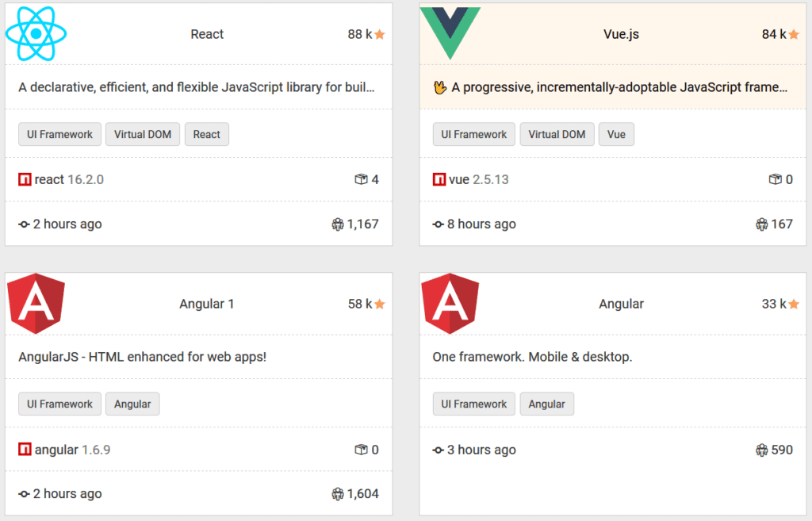Viewport: 812px width, 521px height.
Task: Click the contributors icon beside 1,604
Action: (x=338, y=494)
